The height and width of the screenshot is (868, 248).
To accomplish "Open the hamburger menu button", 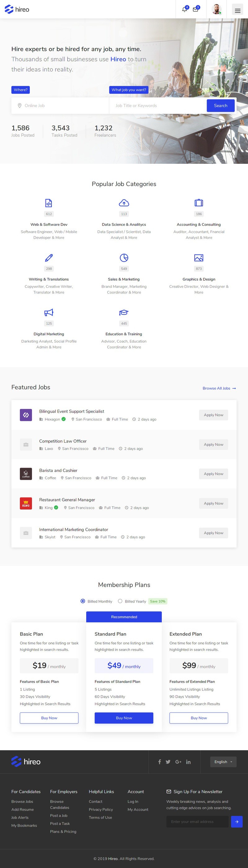I will 237,10.
